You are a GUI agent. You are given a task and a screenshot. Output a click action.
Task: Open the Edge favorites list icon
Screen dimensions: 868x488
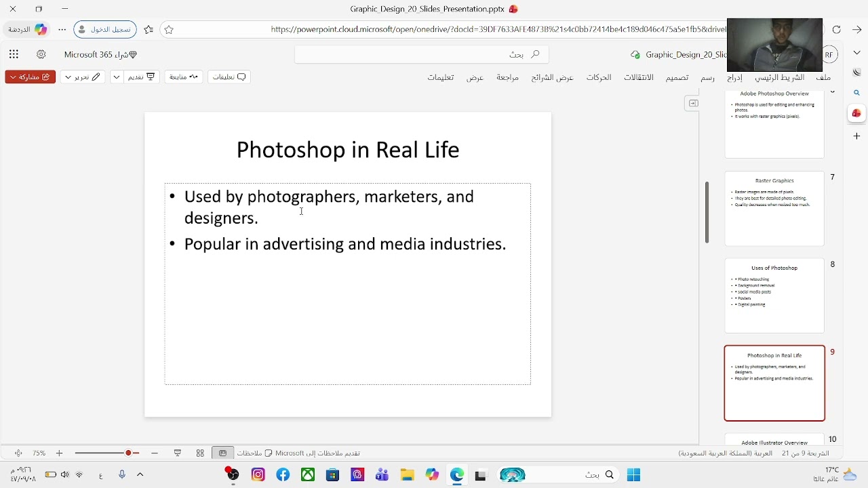(149, 30)
